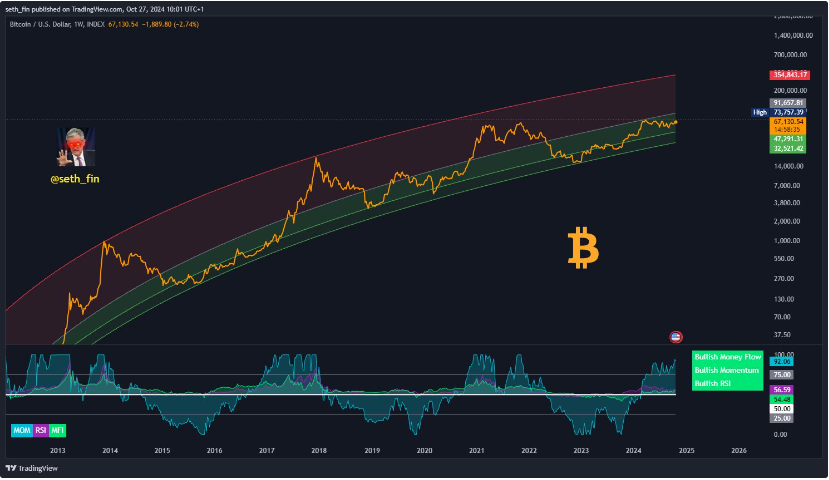Click the 70.00 price scale value
Viewport: 829px width, 480px height.
coord(784,317)
